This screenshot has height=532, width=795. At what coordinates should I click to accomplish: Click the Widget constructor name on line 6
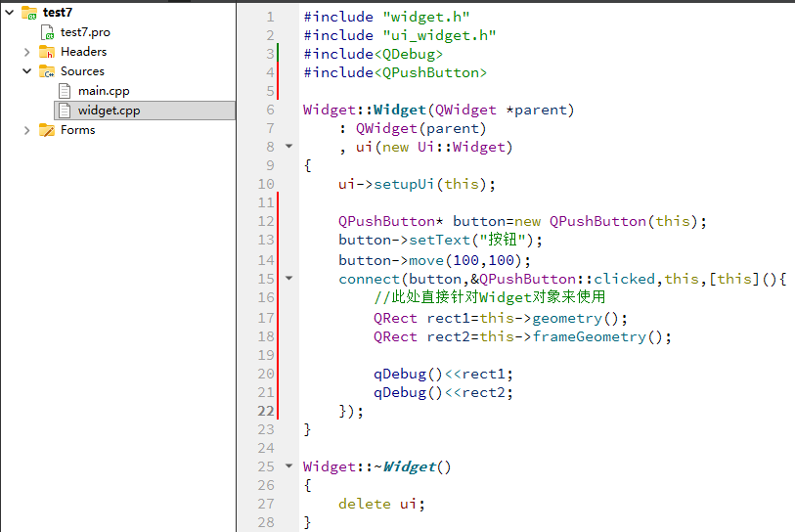tap(400, 111)
